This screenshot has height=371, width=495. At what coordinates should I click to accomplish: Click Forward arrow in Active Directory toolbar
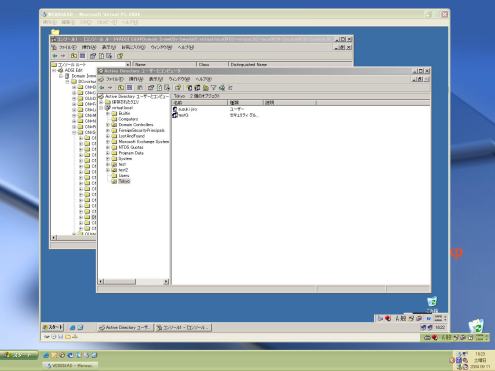110,88
